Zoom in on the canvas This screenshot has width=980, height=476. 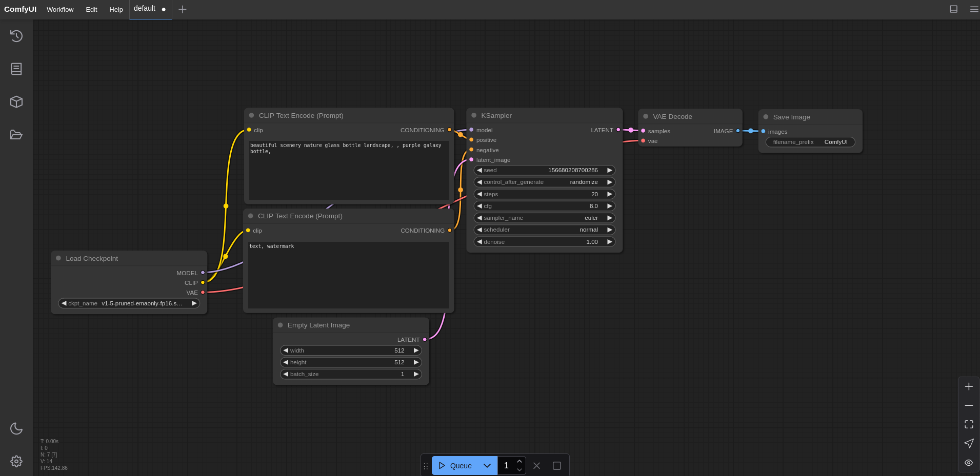969,386
